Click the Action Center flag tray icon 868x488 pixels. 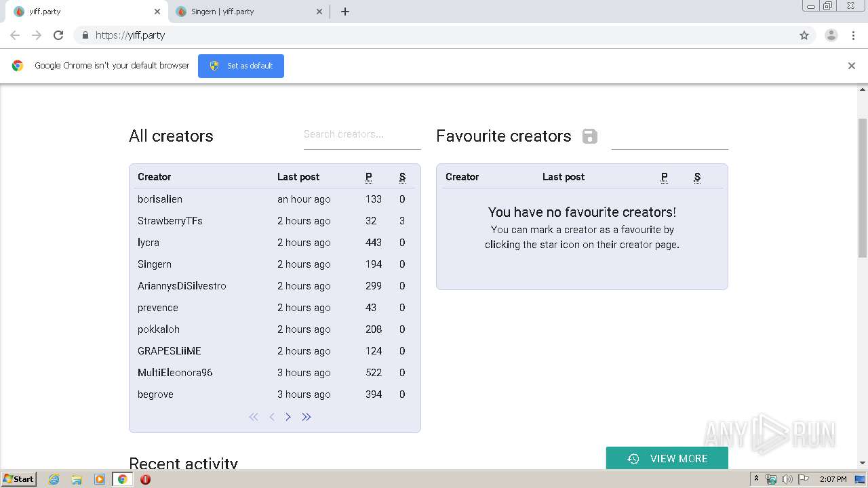pos(804,479)
